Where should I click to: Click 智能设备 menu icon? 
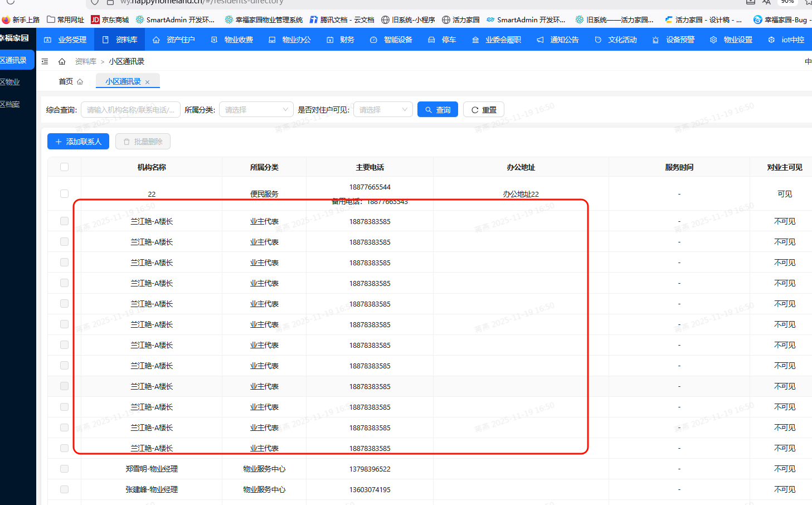373,40
